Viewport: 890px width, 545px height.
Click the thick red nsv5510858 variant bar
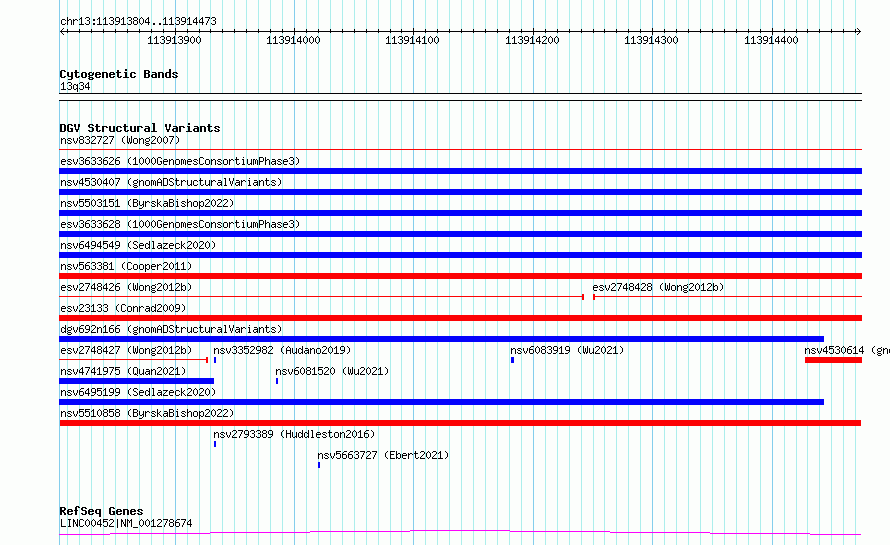460,423
